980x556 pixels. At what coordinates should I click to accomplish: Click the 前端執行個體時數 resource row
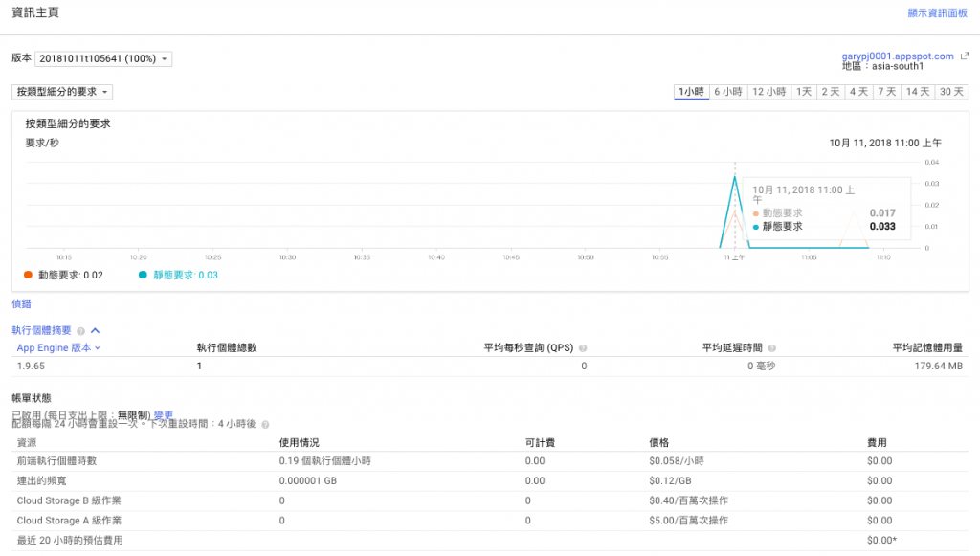[x=490, y=461]
